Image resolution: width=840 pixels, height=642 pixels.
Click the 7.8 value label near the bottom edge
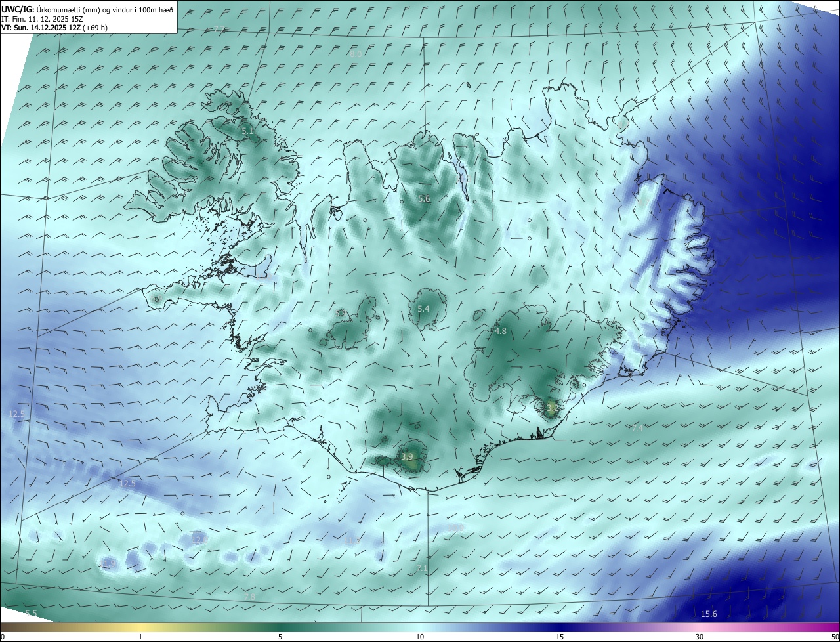pyautogui.click(x=249, y=596)
